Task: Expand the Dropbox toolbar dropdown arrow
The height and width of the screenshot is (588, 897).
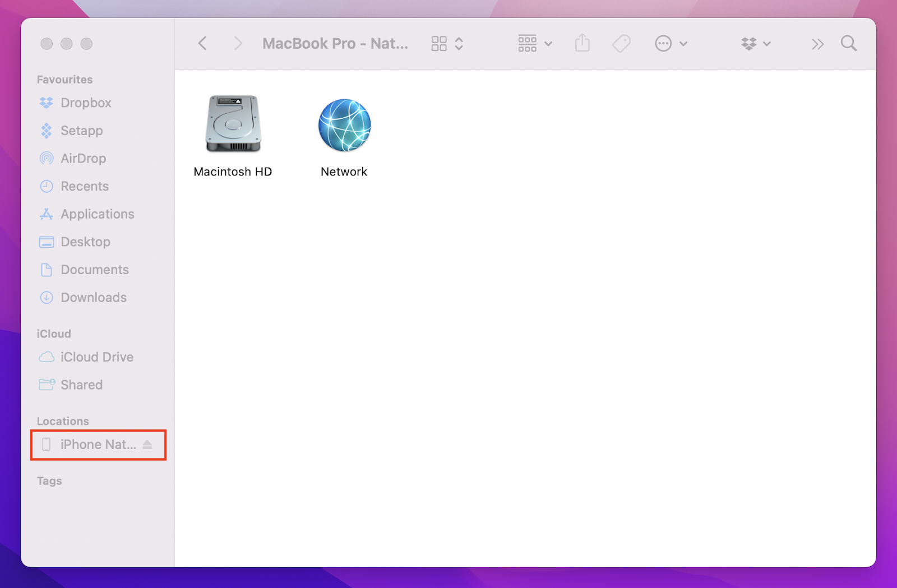Action: coord(767,44)
